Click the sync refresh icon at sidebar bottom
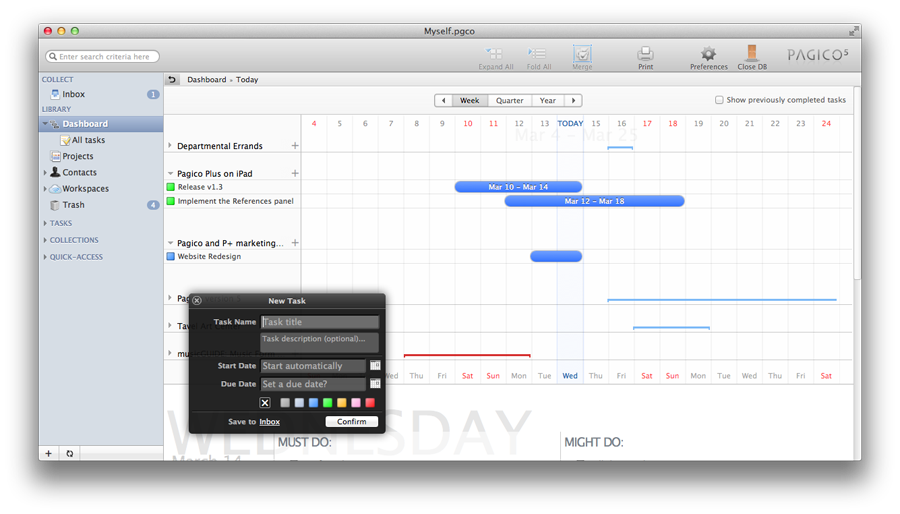 click(69, 453)
